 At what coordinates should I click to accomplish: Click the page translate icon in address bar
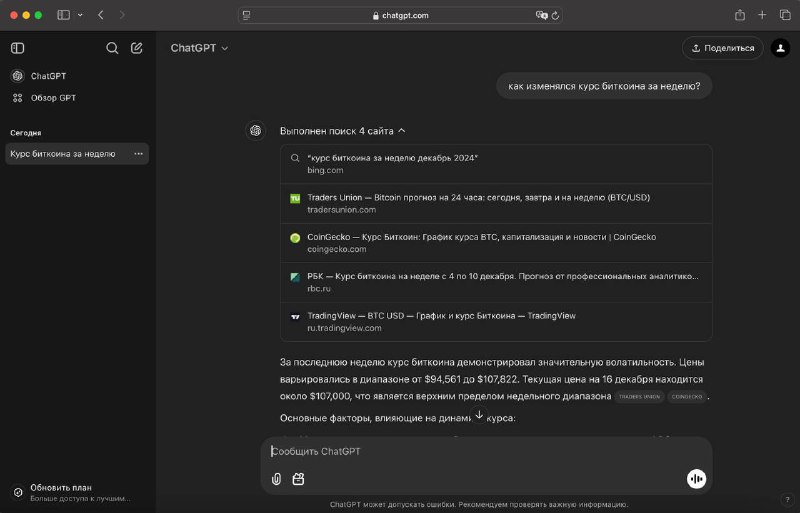pyautogui.click(x=541, y=15)
